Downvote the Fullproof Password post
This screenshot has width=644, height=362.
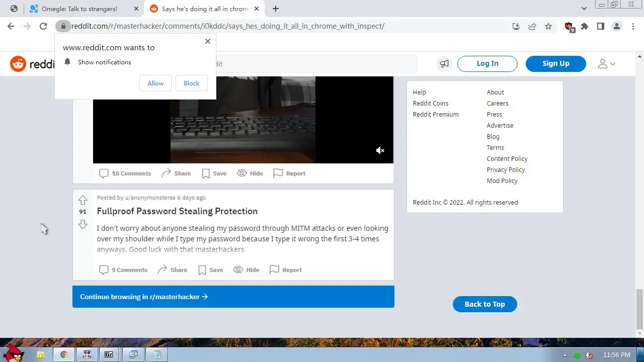pyautogui.click(x=83, y=224)
